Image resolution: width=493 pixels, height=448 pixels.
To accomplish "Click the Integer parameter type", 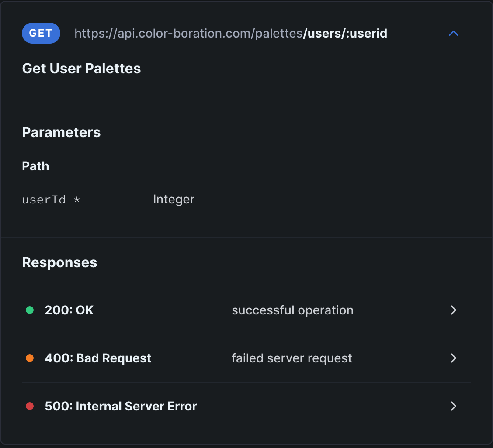I will (x=174, y=200).
